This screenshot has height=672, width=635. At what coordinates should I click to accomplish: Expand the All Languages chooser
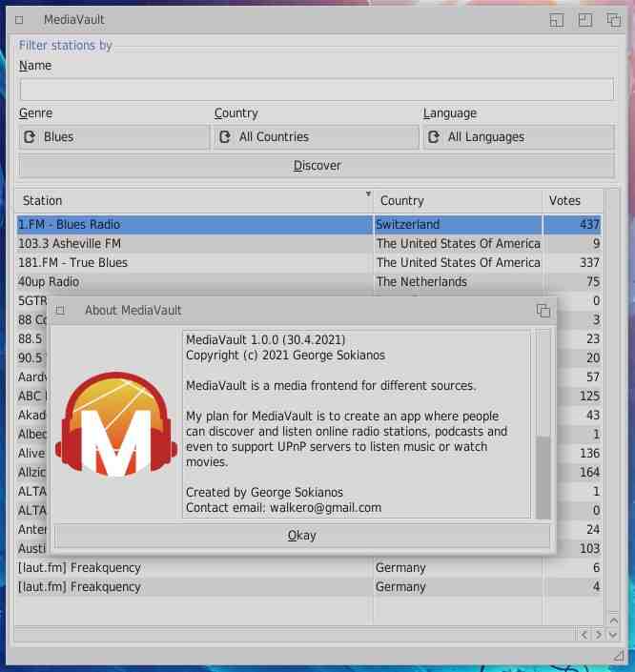point(519,137)
